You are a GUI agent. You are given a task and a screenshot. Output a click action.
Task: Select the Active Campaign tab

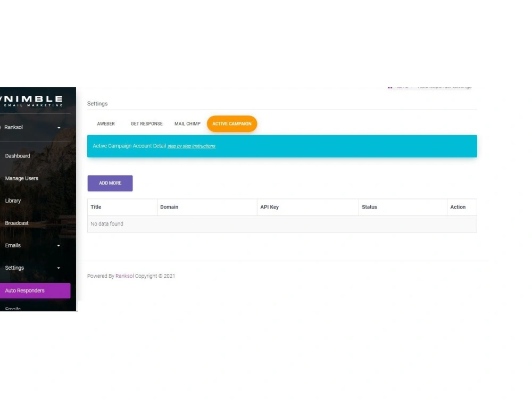click(232, 124)
